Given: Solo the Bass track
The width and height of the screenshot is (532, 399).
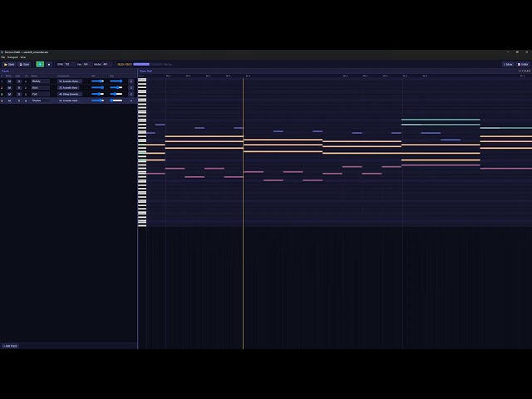Looking at the screenshot, I should pos(18,88).
